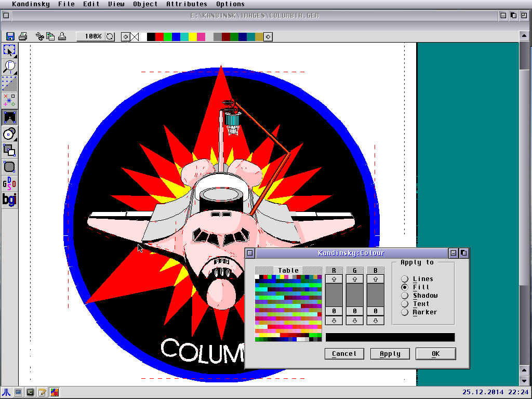
Task: Open the Object menu
Action: coord(145,4)
